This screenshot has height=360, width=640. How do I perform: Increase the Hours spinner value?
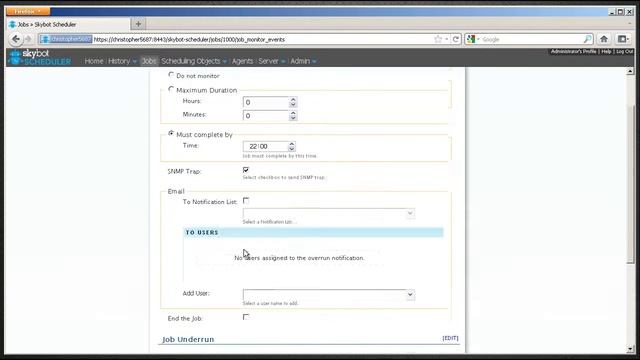pyautogui.click(x=293, y=100)
